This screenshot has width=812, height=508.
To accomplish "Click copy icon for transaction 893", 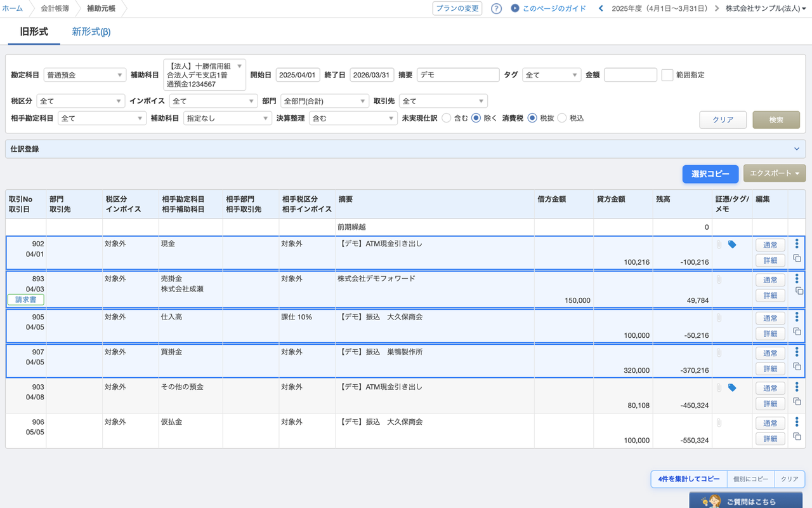I will click(x=799, y=291).
